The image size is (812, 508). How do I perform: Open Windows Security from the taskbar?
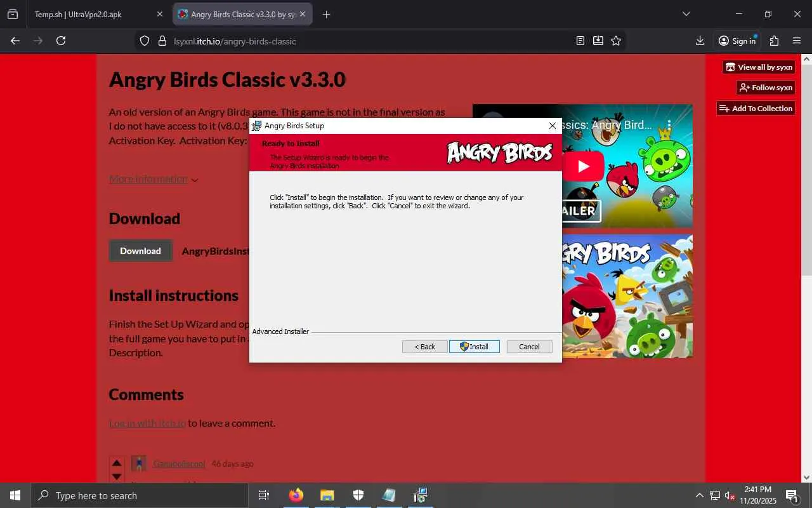coord(358,495)
